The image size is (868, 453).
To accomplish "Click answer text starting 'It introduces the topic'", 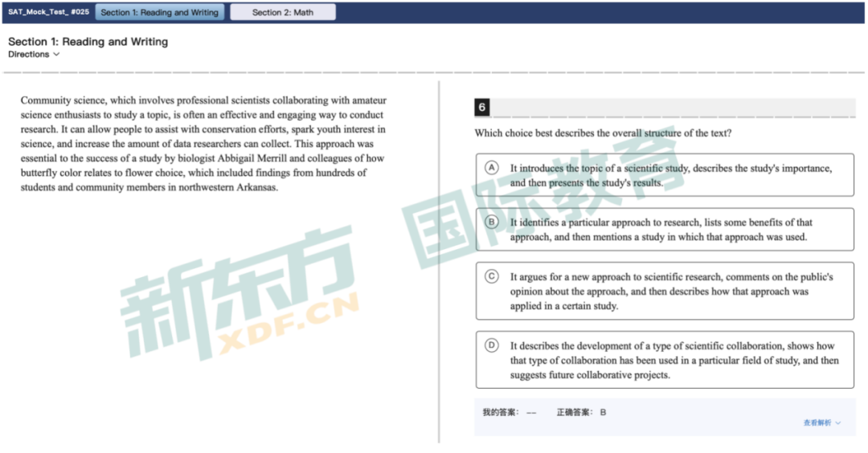I will 670,175.
